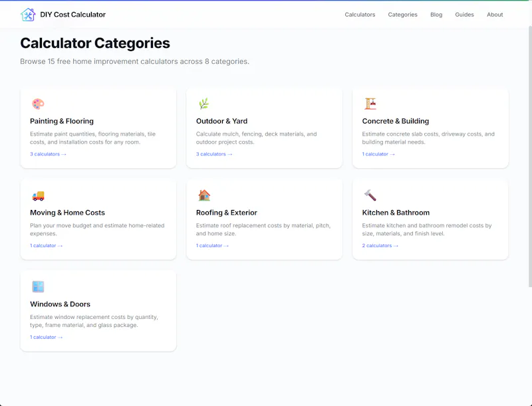Follow the 3 calculators link under Outdoor & Yard
Image resolution: width=532 pixels, height=406 pixels.
[x=214, y=154]
